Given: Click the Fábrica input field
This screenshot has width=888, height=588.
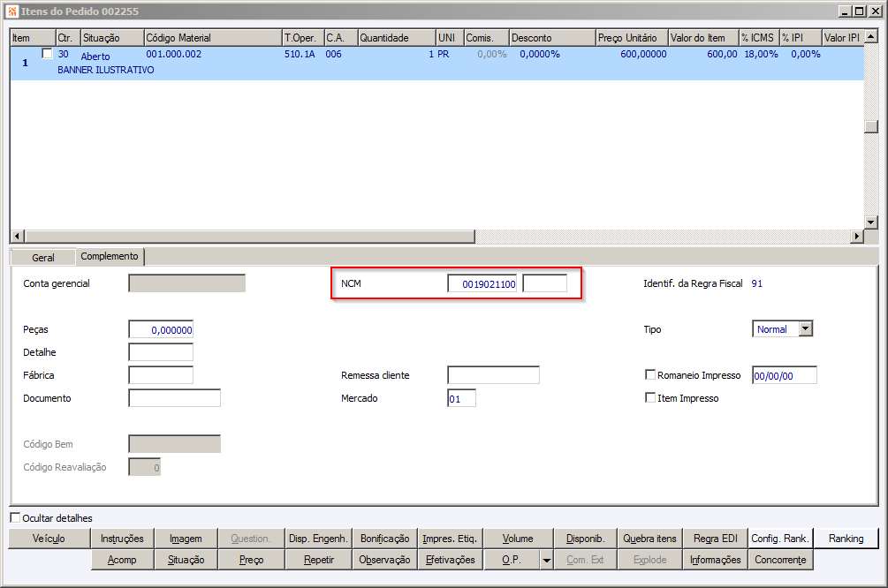Looking at the screenshot, I should pos(161,375).
